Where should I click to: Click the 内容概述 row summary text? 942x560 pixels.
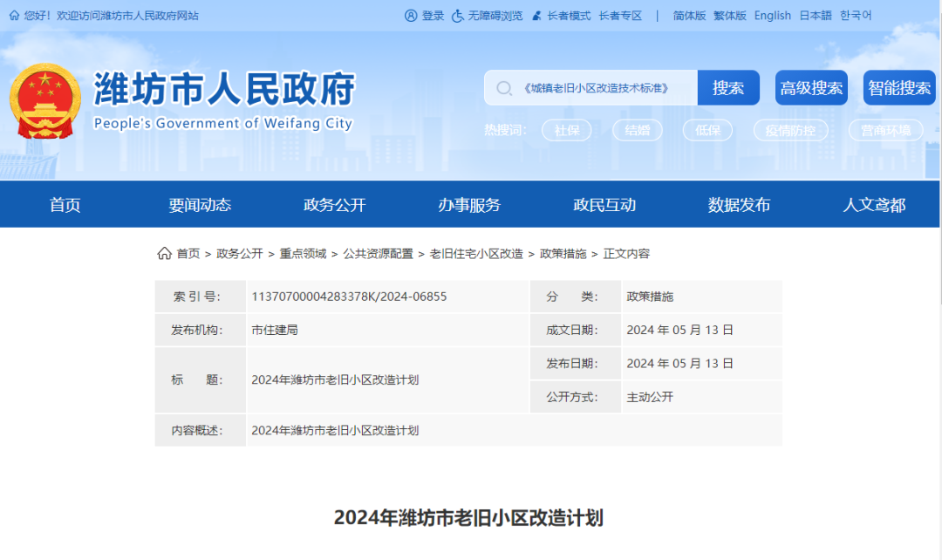335,430
